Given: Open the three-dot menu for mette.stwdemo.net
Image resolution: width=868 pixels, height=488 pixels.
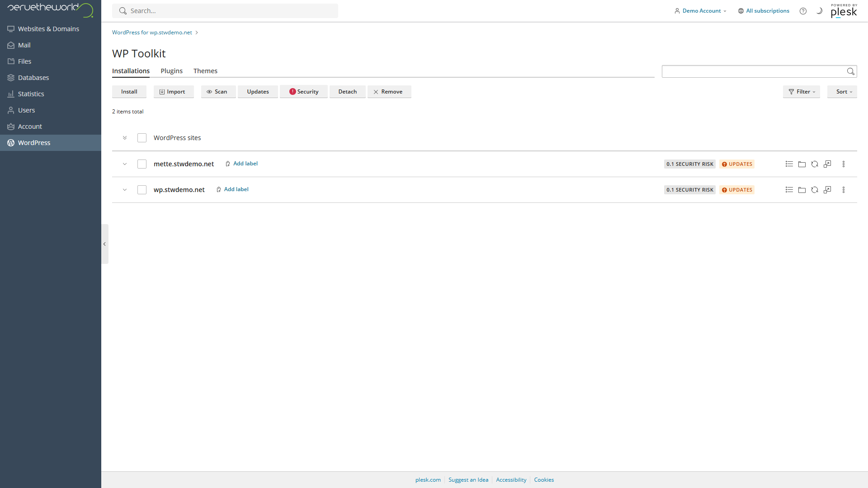Looking at the screenshot, I should click(844, 164).
